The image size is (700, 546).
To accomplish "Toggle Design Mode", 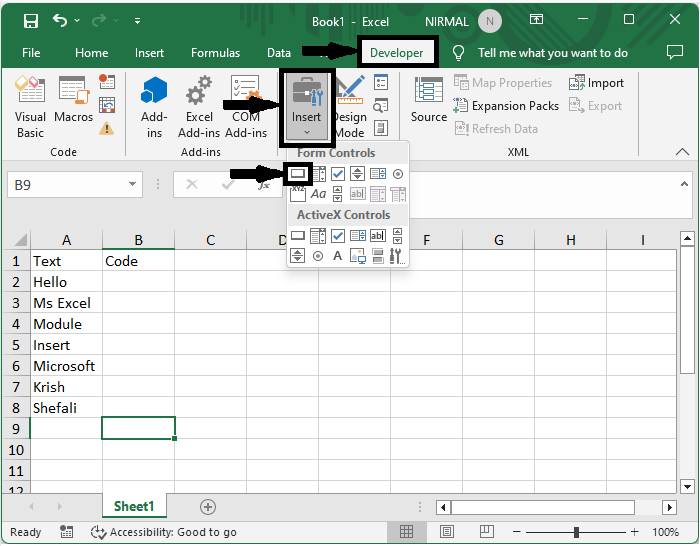I will [350, 107].
